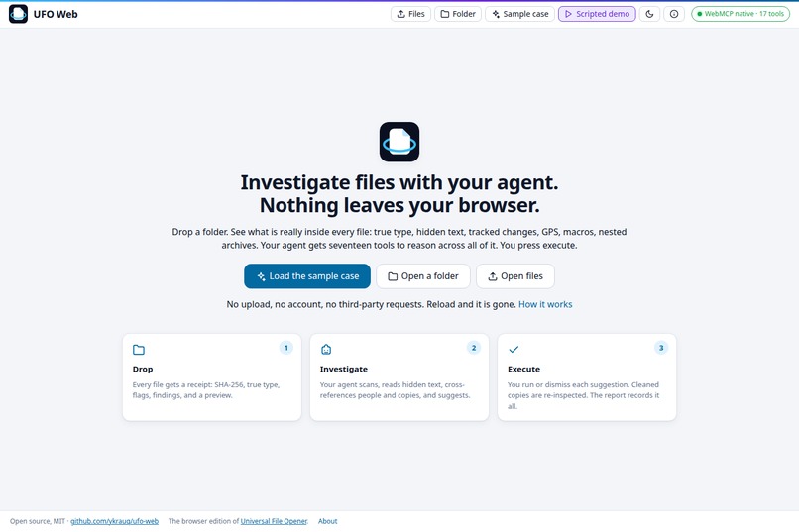Open github.com/ykrauq/ufo-web link
799x532 pixels.
click(115, 521)
